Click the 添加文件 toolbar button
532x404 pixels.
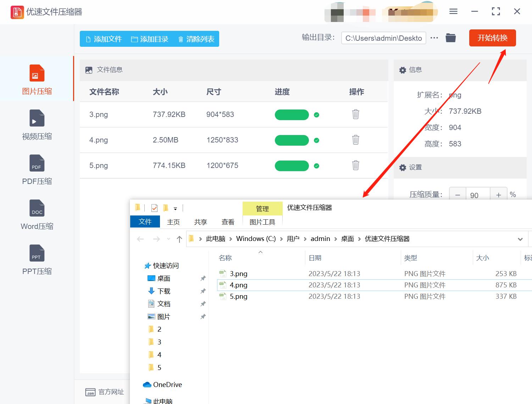(103, 39)
